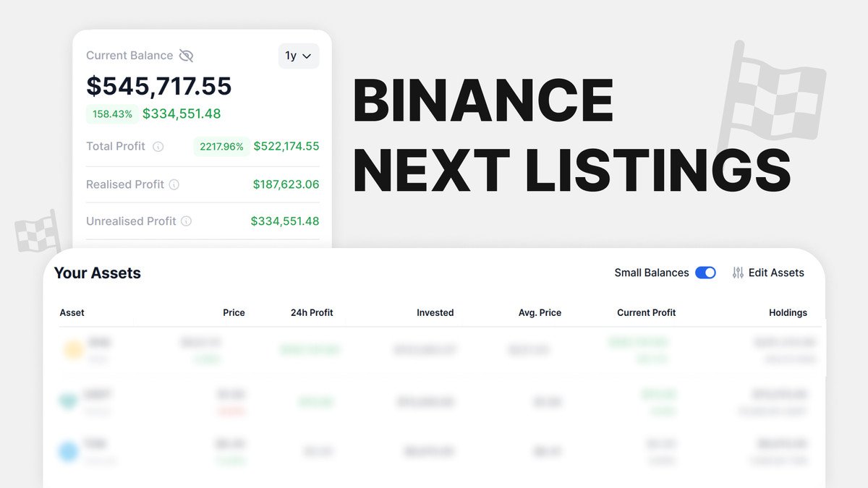Sort assets by the Holdings column

click(788, 312)
